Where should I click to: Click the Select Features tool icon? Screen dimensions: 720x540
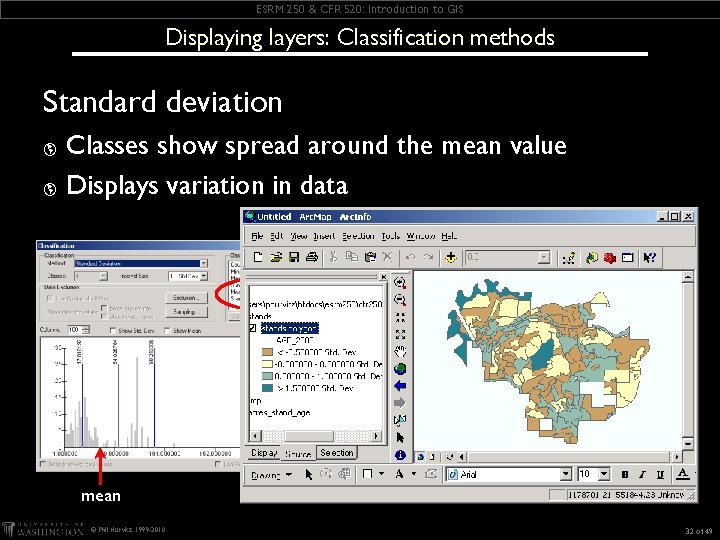click(400, 420)
